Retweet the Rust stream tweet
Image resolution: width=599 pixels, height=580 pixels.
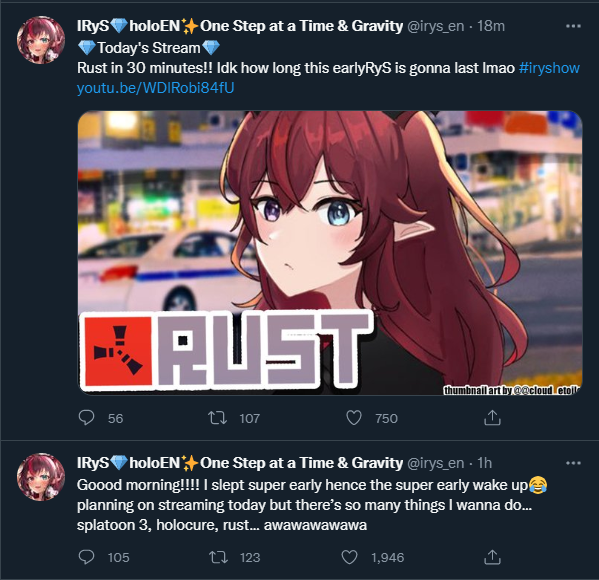coord(217,418)
